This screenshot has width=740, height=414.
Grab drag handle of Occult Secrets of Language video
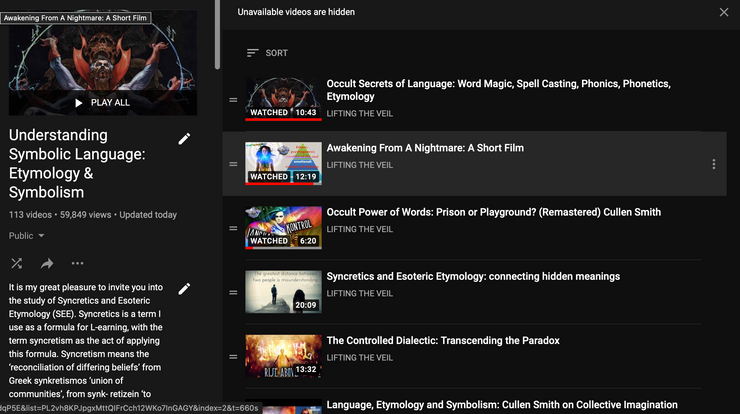click(233, 100)
